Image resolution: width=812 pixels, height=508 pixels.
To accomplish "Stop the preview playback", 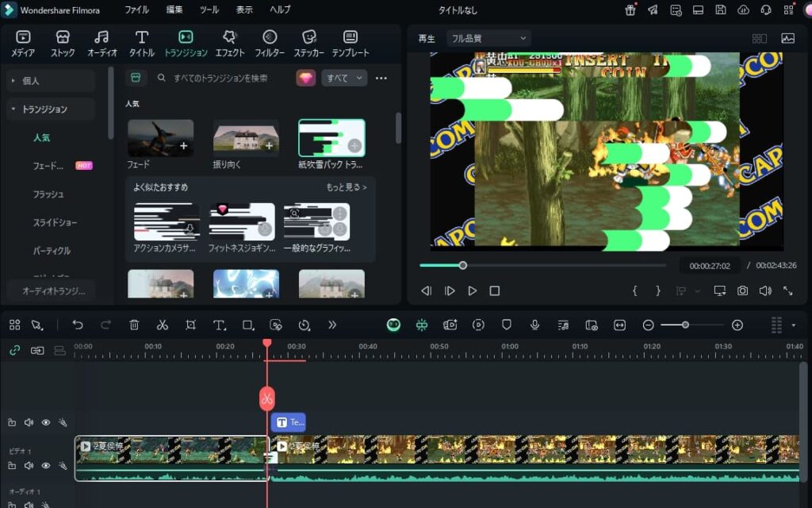I will tap(495, 291).
